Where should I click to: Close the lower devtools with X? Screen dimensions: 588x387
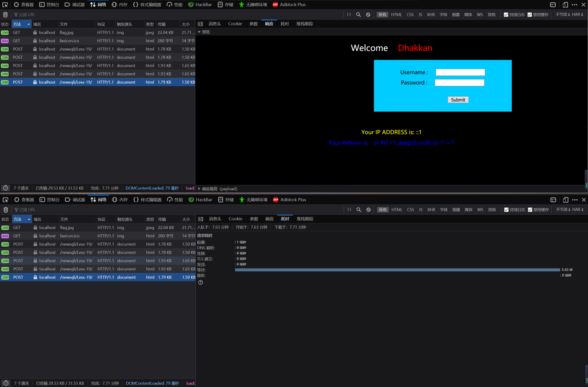point(584,200)
